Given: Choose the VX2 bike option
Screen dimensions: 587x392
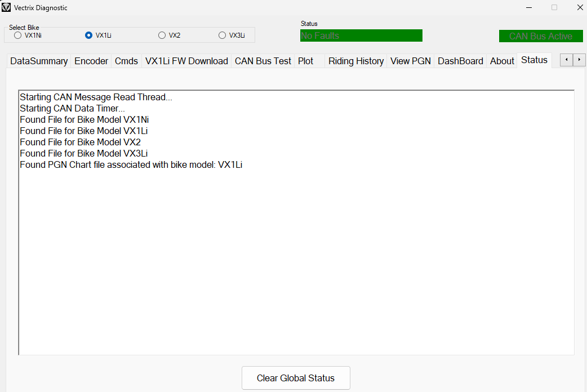Looking at the screenshot, I should [x=162, y=35].
